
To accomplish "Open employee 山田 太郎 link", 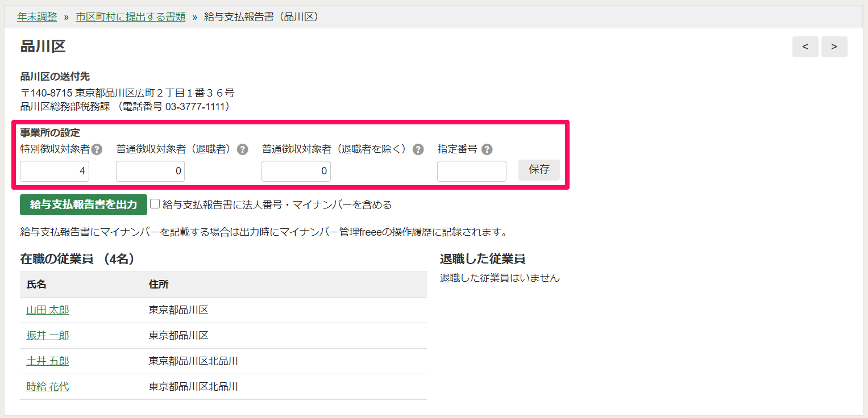I will point(48,310).
